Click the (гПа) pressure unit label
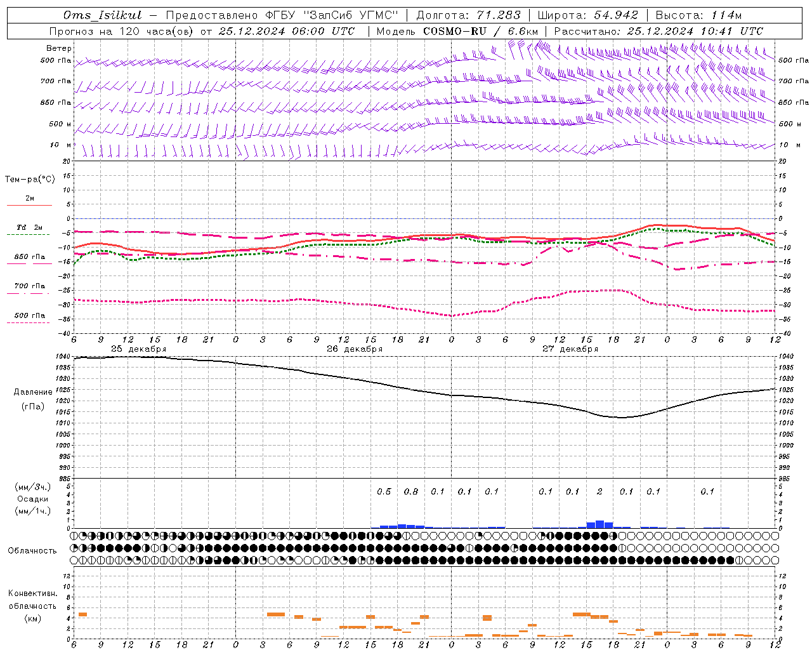The width and height of the screenshot is (812, 650). pyautogui.click(x=33, y=407)
